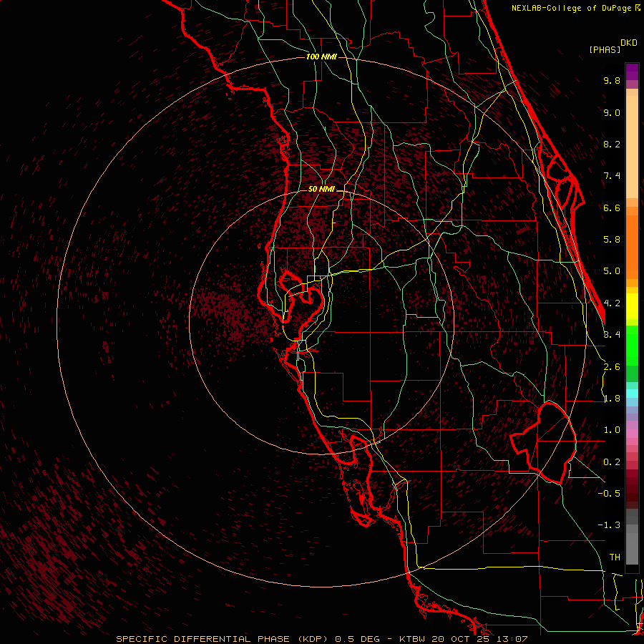Image resolution: width=644 pixels, height=644 pixels.
Task: Click the 8.2 legend value
Action: pyautogui.click(x=612, y=144)
